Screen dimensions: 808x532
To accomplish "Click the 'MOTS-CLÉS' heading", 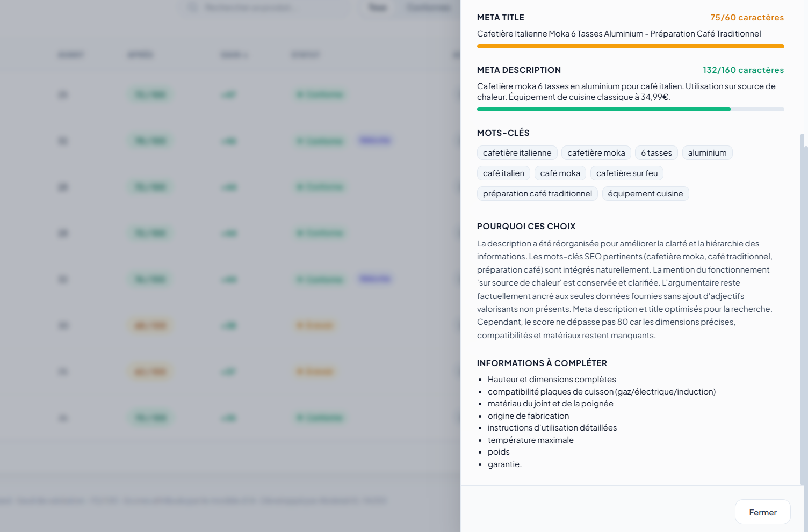I will click(503, 133).
